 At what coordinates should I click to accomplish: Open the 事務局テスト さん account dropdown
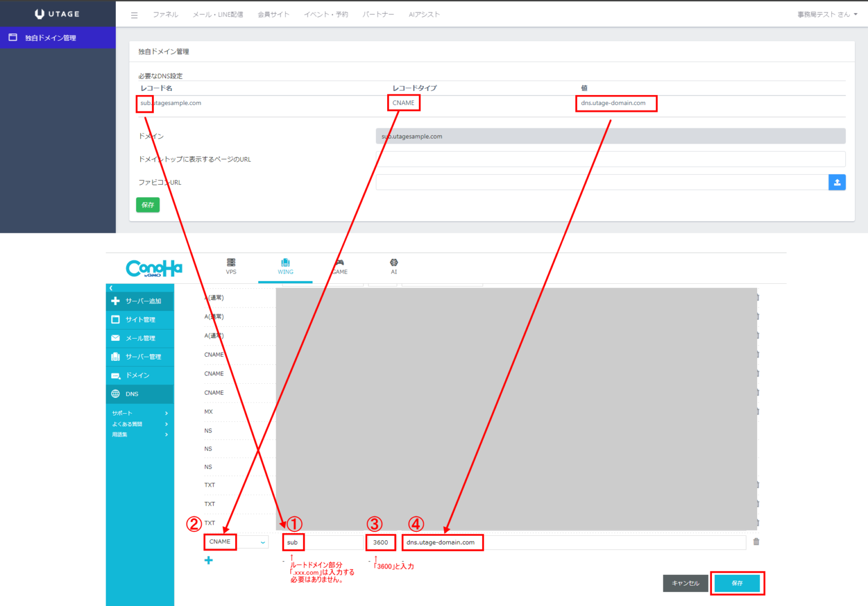pos(827,15)
